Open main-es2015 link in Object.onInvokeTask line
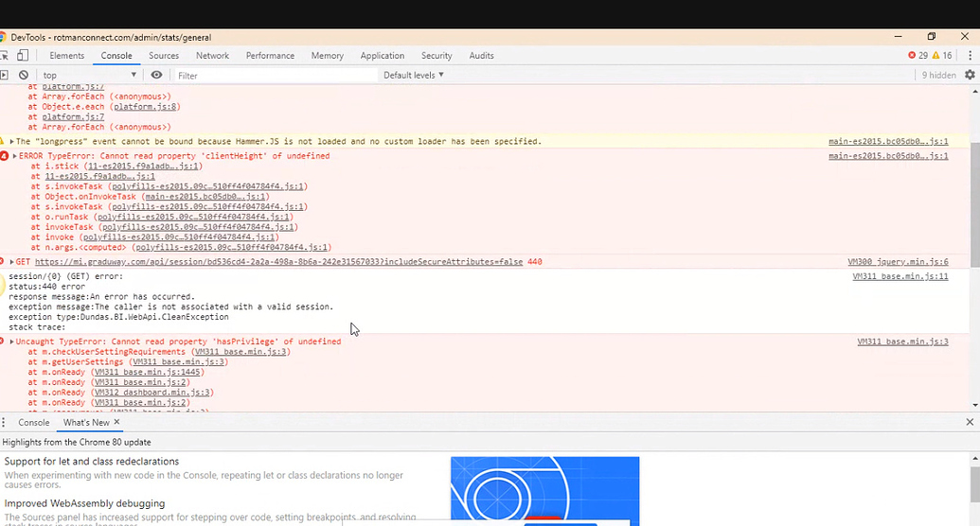Image resolution: width=980 pixels, height=526 pixels. point(205,197)
